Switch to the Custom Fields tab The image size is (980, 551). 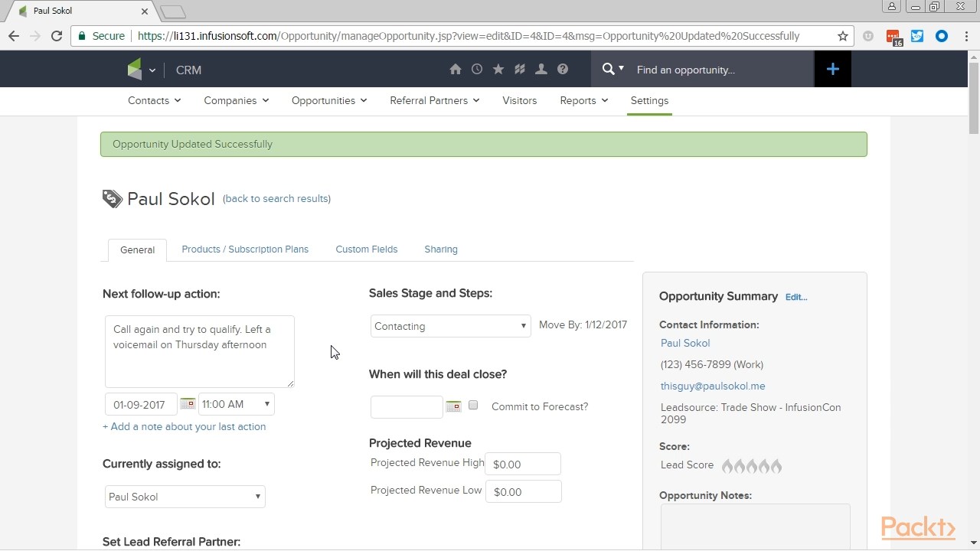pyautogui.click(x=366, y=249)
